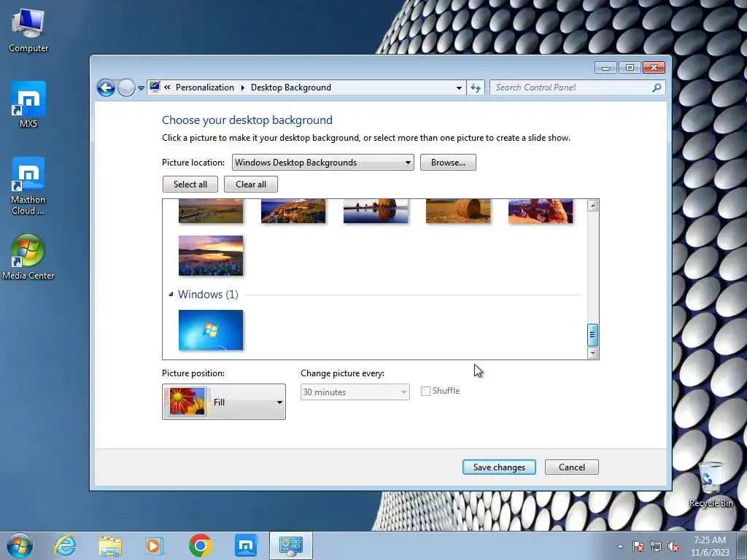Launch Google Chrome from the taskbar
Image resolution: width=747 pixels, height=560 pixels.
(200, 545)
